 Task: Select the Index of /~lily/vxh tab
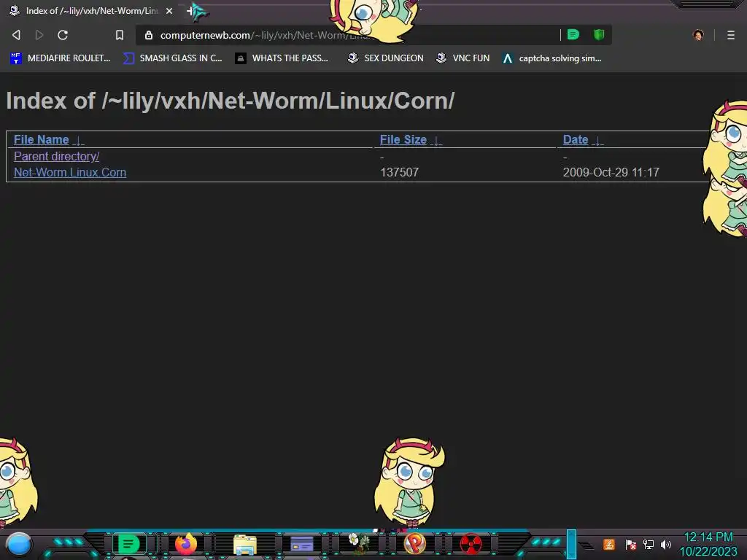pyautogui.click(x=90, y=10)
